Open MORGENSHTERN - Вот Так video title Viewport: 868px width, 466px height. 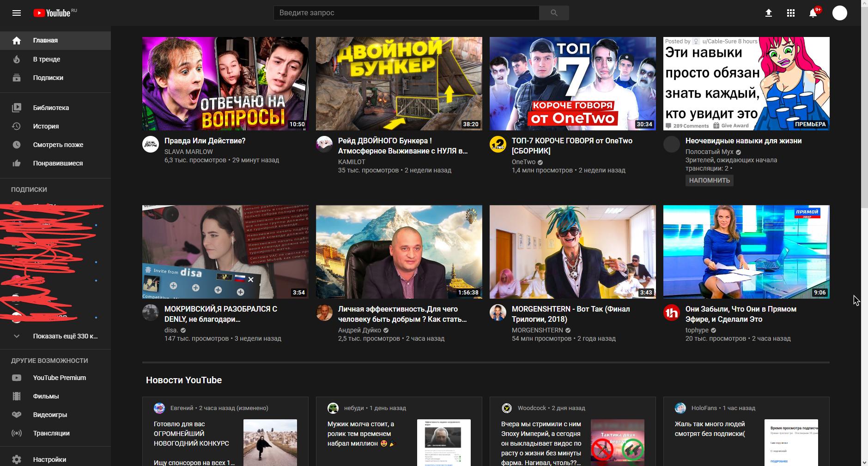tap(571, 314)
